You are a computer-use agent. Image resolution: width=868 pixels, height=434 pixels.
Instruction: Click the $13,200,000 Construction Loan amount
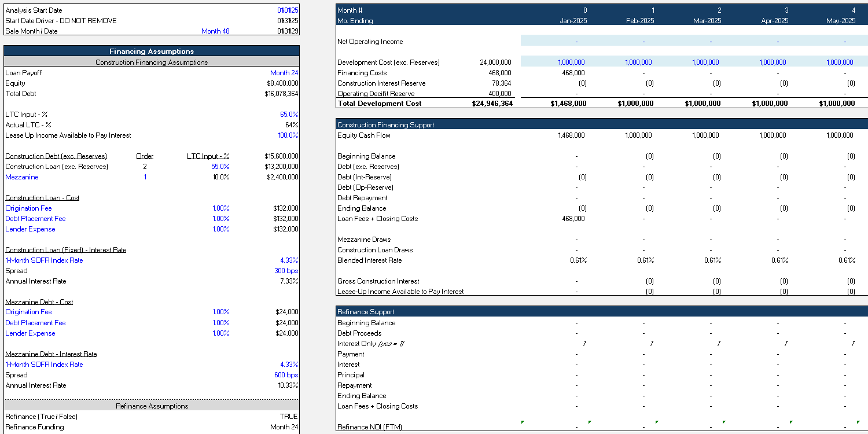[x=281, y=167]
